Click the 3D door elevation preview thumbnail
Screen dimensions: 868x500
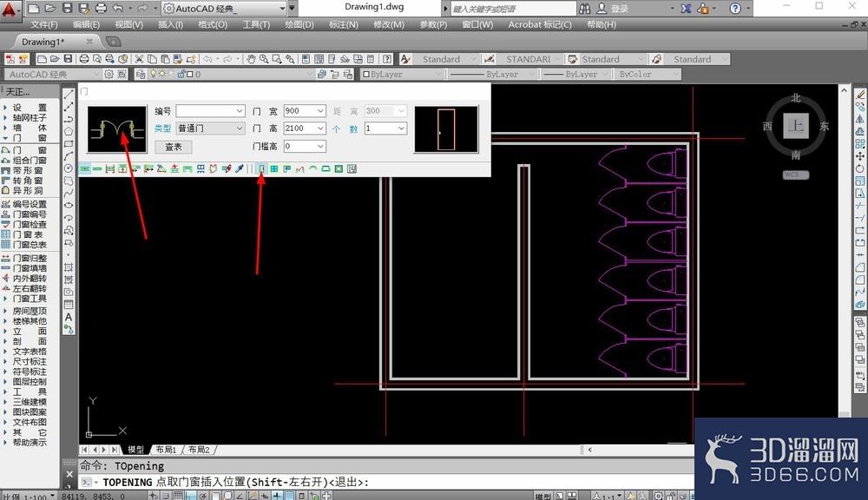[446, 129]
